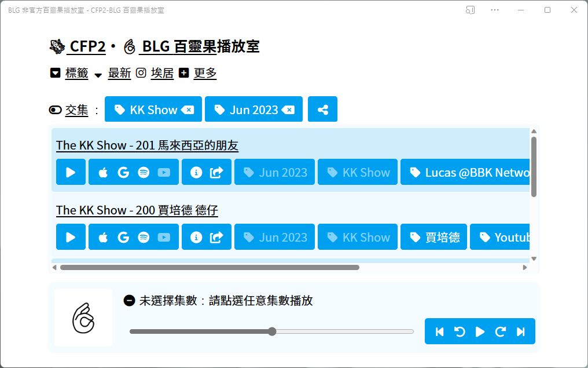Switch to the 最新 latest view
Viewport: 588px width, 368px height.
(x=119, y=73)
